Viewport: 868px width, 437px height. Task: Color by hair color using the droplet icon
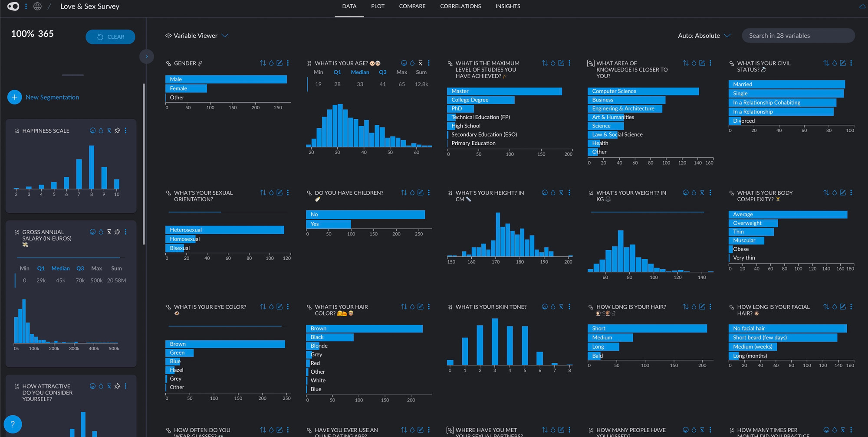point(412,307)
